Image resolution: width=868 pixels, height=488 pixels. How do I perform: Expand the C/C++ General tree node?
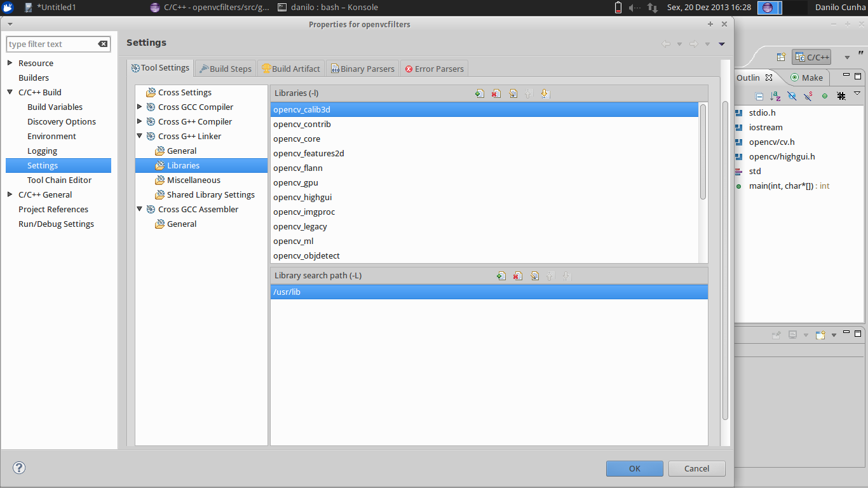(x=10, y=194)
